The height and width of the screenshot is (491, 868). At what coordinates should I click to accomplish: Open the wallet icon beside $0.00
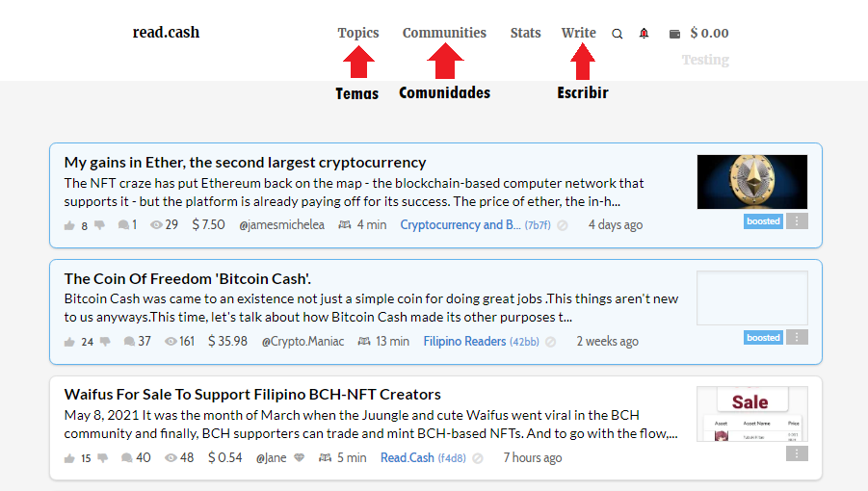click(674, 35)
